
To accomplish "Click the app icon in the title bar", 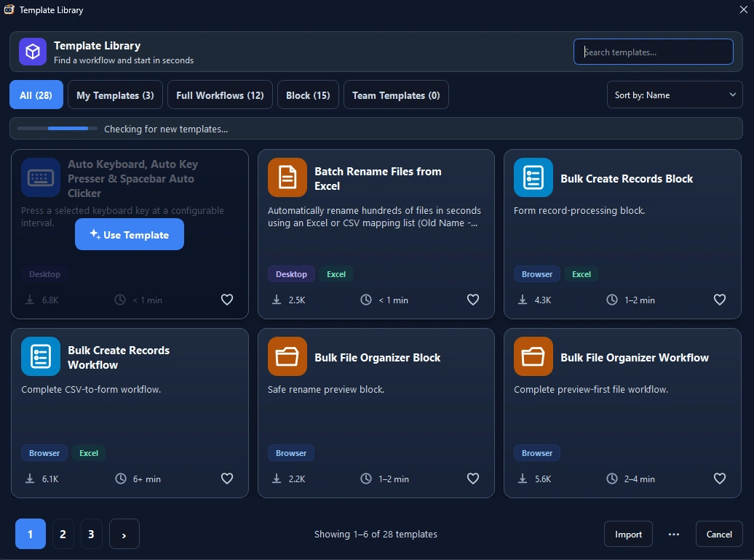I will pos(9,9).
